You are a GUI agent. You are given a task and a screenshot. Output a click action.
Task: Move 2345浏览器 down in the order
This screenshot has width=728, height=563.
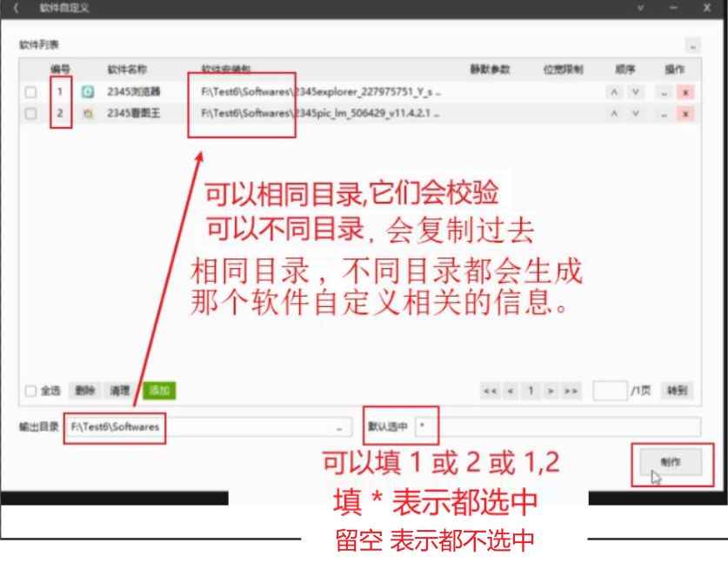tap(636, 92)
